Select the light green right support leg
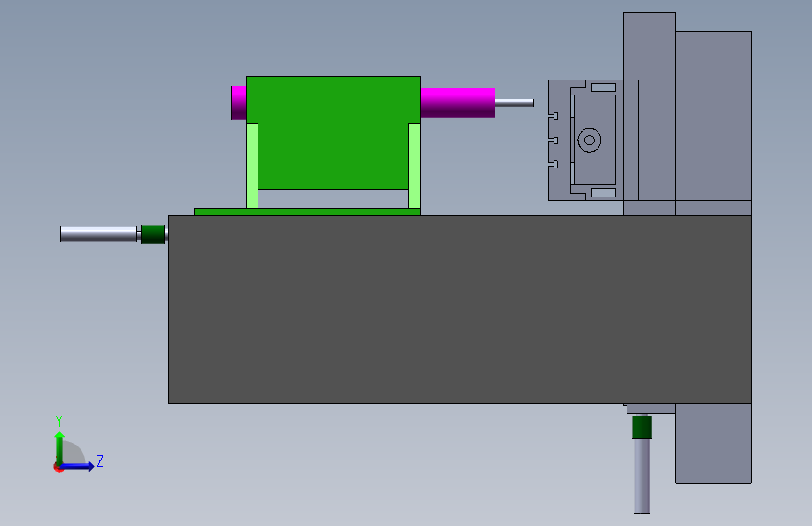812x526 pixels. [x=414, y=165]
